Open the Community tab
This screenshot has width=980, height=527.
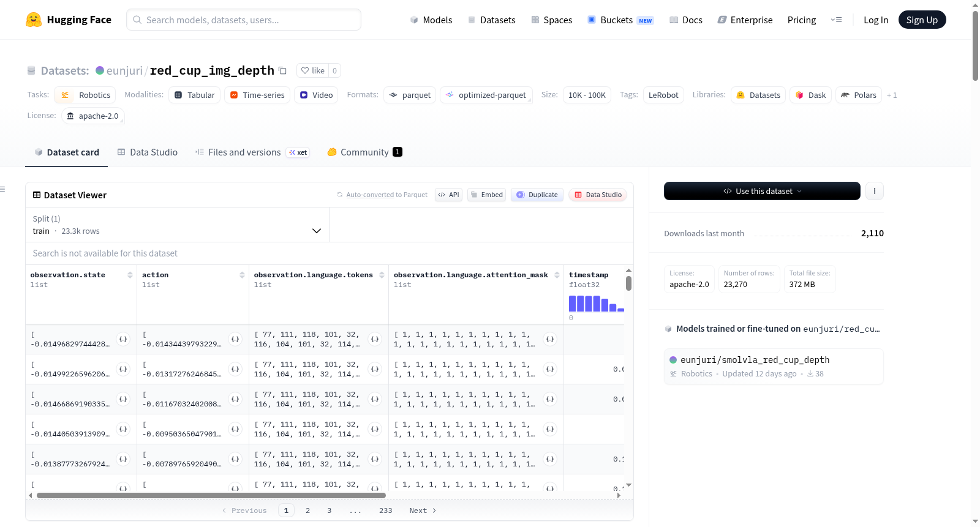point(364,152)
